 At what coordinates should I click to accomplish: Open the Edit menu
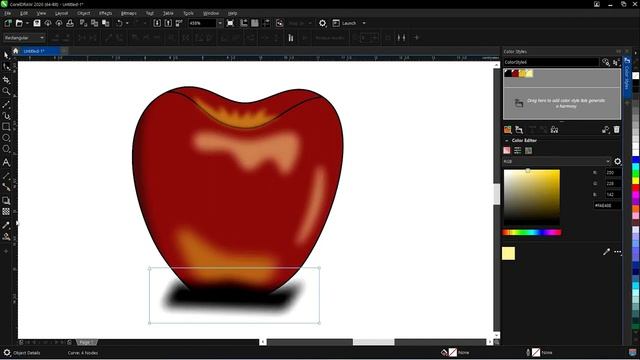[24, 13]
